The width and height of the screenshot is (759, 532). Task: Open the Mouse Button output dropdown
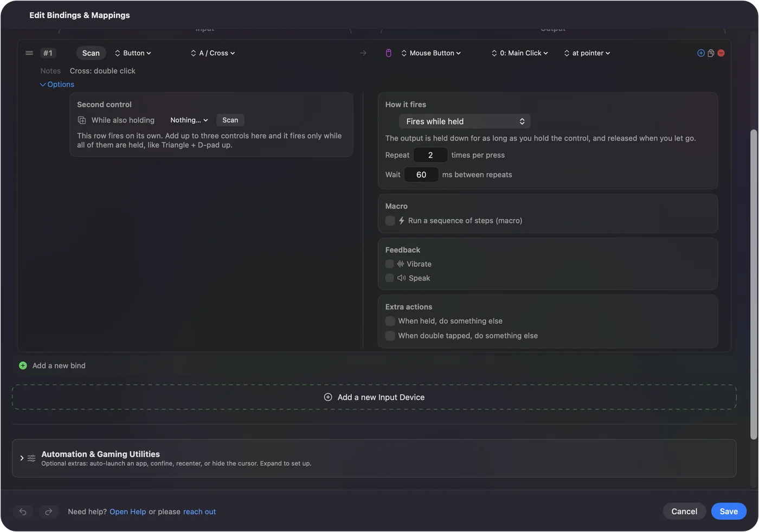click(x=431, y=53)
